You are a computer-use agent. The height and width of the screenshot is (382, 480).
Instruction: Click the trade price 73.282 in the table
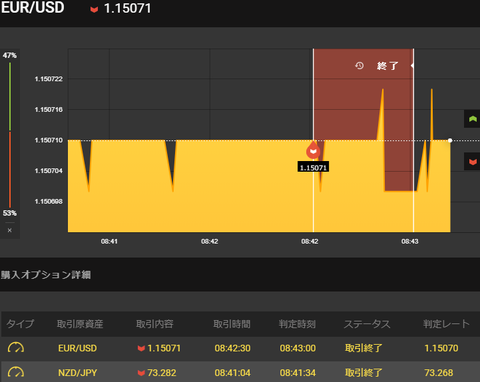tap(162, 373)
